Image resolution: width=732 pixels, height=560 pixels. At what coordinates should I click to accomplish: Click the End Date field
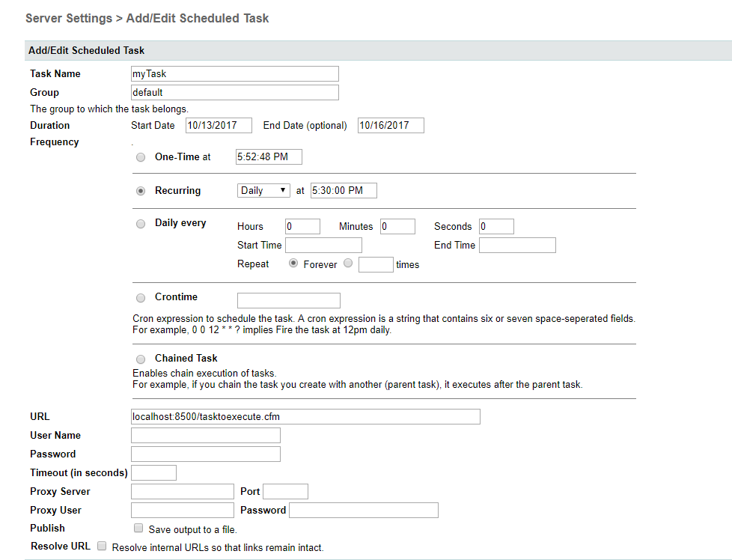coord(391,125)
